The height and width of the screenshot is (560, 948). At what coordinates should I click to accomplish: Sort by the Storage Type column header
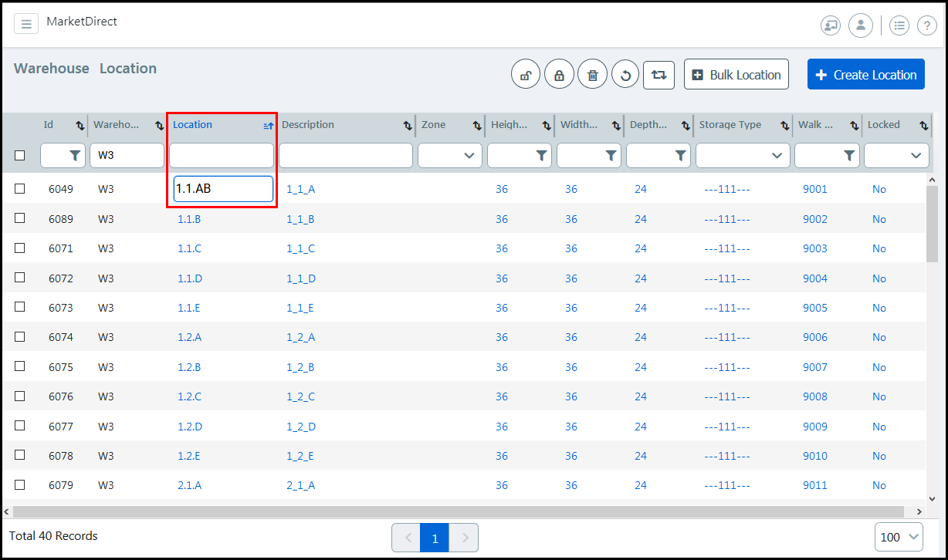coord(730,125)
